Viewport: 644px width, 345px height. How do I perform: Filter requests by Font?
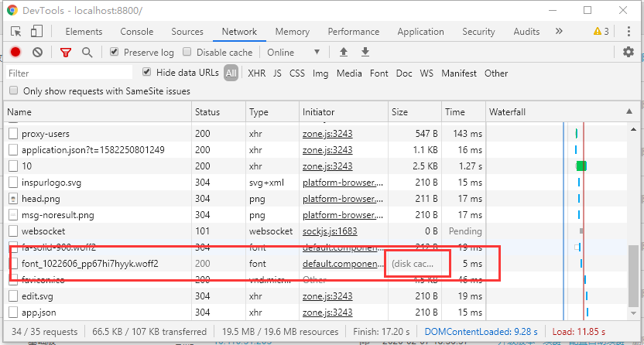tap(379, 73)
